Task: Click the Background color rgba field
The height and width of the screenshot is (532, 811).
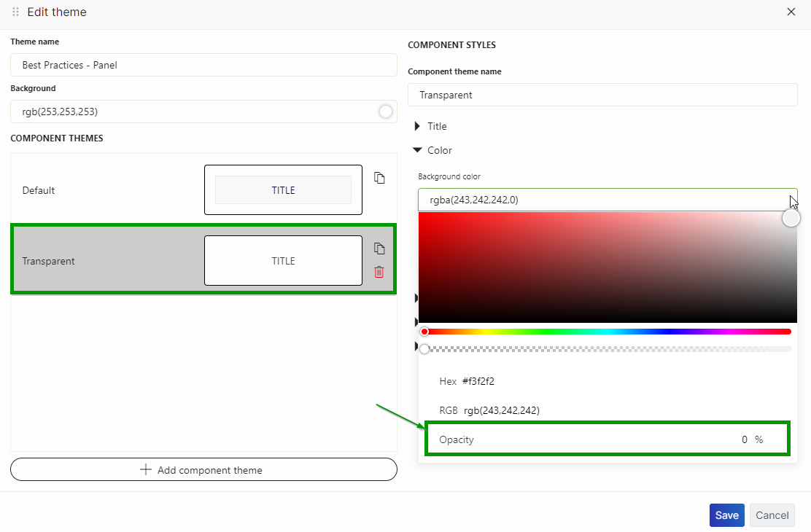Action: coord(608,200)
